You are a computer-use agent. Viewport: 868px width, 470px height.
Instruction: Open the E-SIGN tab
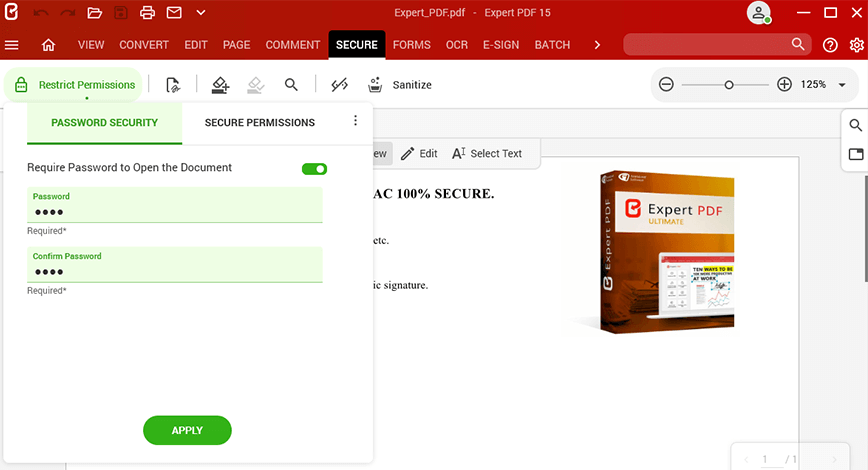501,45
